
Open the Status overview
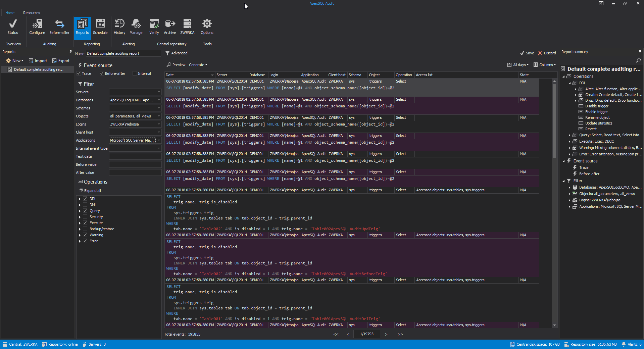point(13,27)
